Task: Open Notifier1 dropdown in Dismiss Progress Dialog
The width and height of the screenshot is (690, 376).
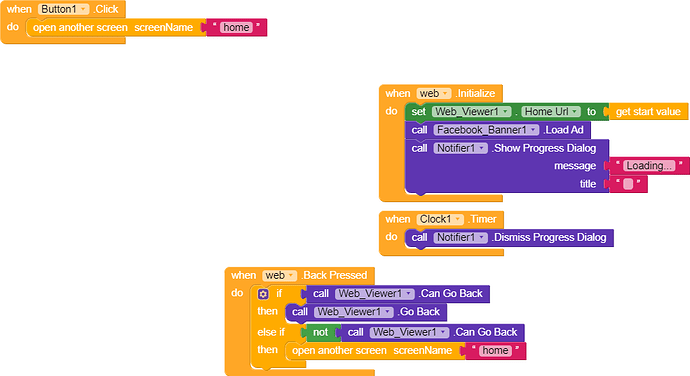Action: click(460, 238)
